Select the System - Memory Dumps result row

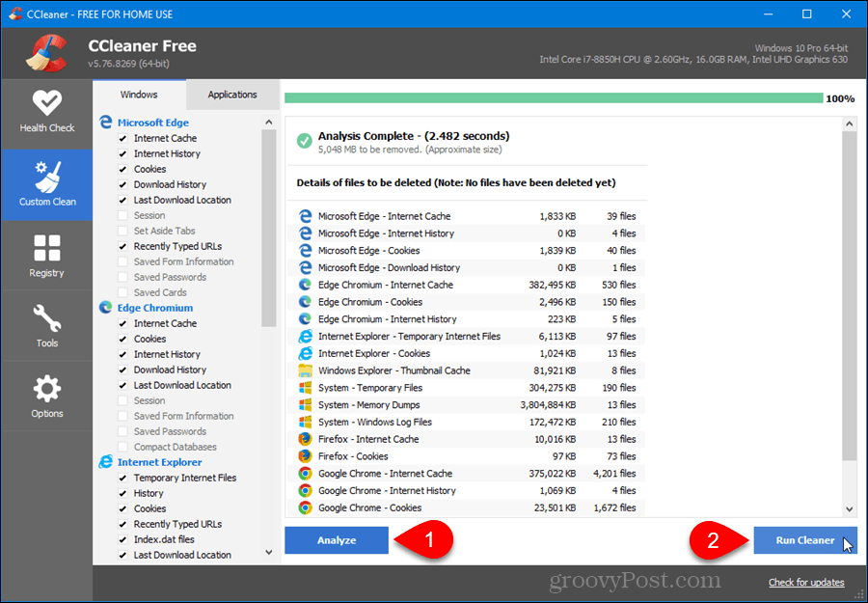(466, 405)
